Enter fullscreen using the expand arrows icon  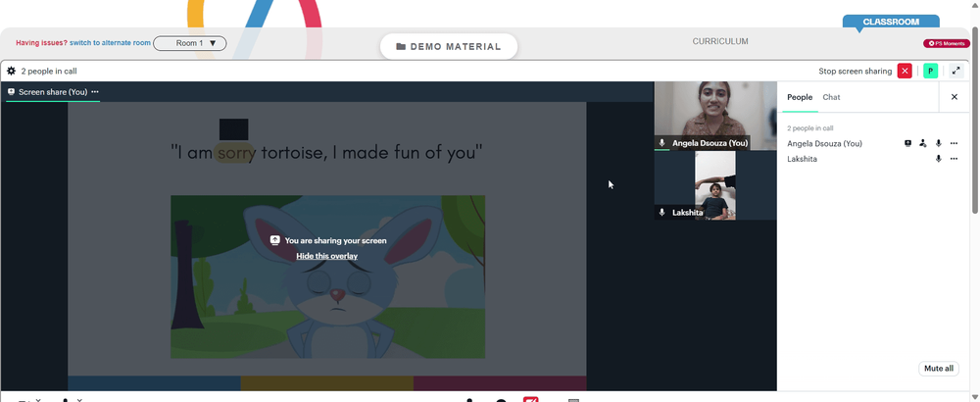coord(956,72)
